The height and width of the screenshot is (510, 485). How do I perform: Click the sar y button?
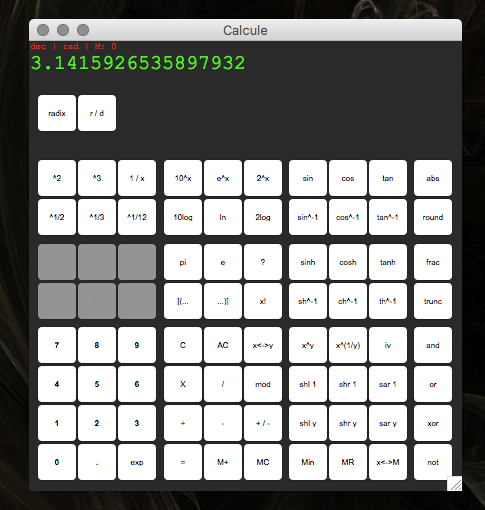point(388,423)
